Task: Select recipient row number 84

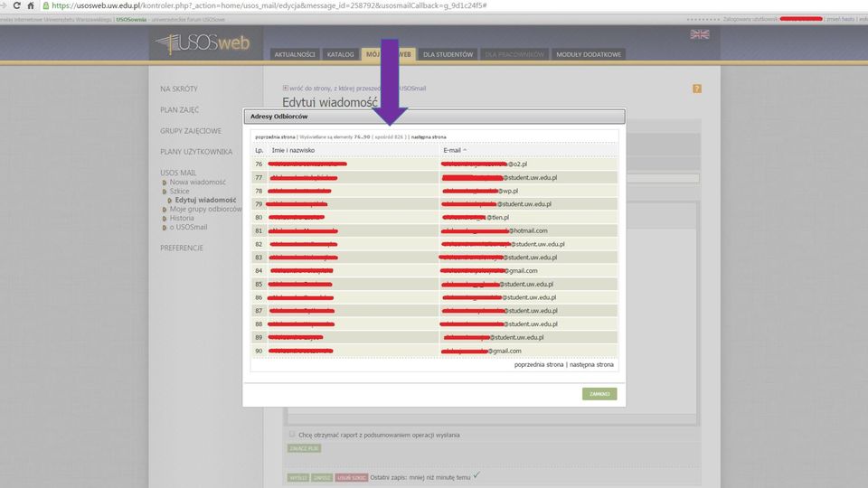Action: point(435,270)
